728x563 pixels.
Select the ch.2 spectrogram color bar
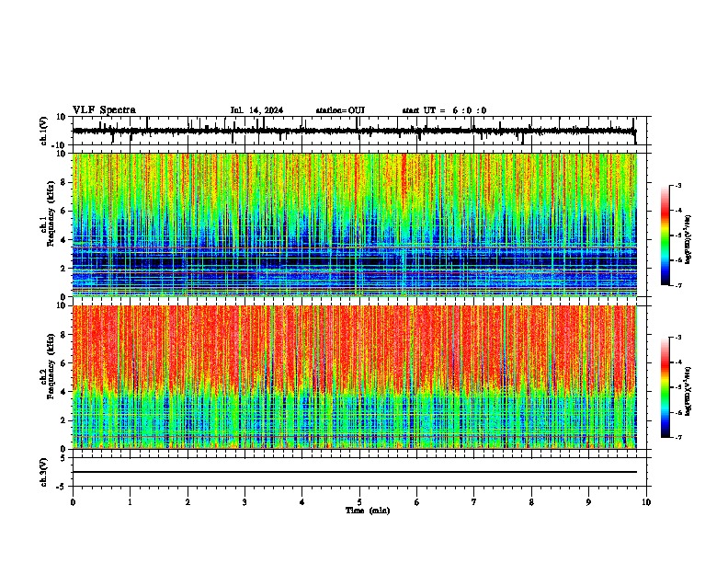(x=665, y=387)
